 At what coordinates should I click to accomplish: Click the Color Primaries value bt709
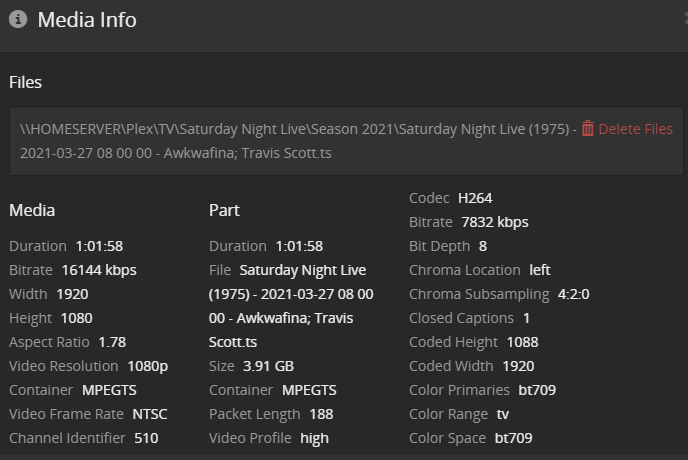[537, 390]
